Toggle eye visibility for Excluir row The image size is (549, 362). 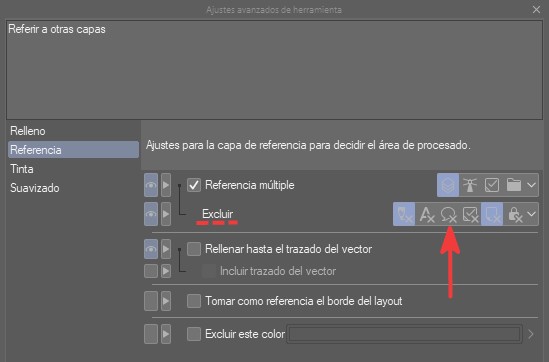[x=151, y=214]
